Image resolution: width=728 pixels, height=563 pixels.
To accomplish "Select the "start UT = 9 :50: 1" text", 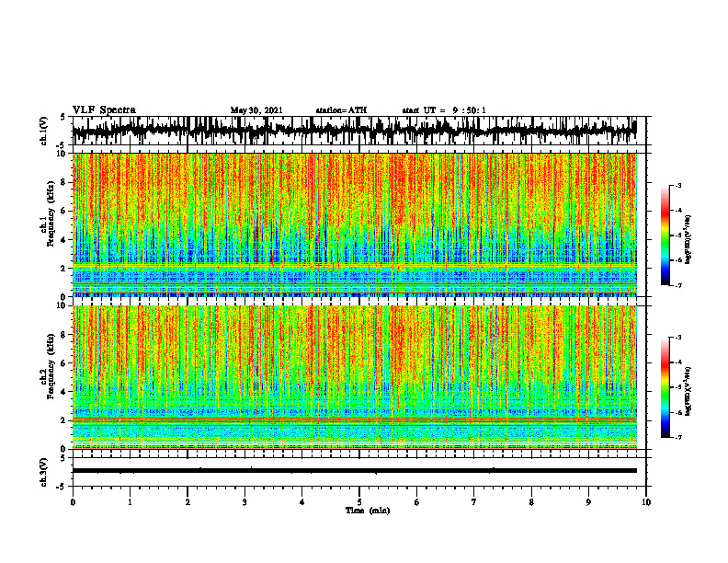I will pos(444,110).
